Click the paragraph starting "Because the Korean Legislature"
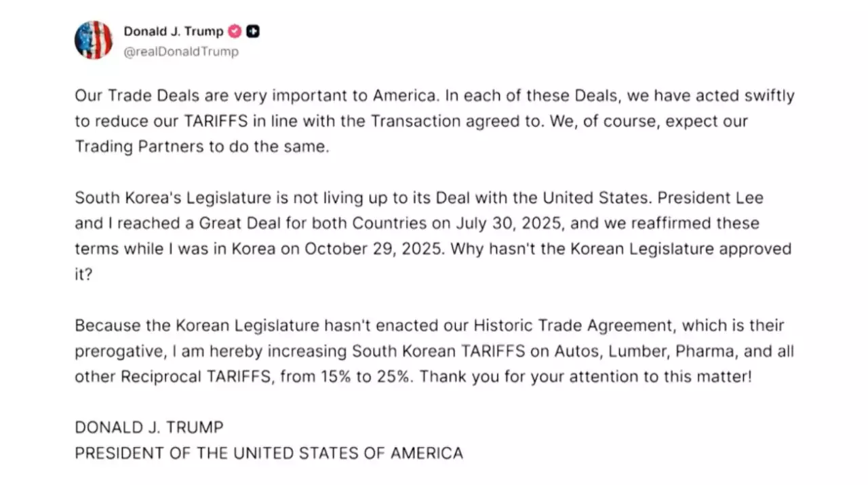This screenshot has height=485, width=868. 434,351
